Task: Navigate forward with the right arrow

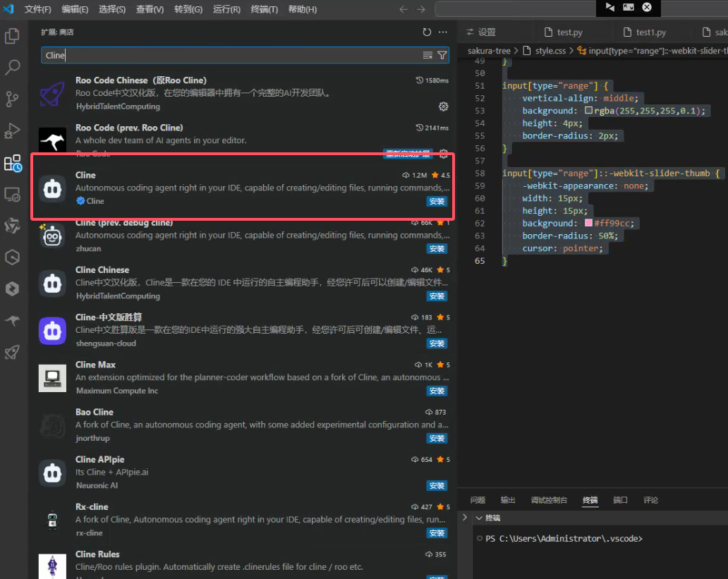Action: click(x=420, y=9)
